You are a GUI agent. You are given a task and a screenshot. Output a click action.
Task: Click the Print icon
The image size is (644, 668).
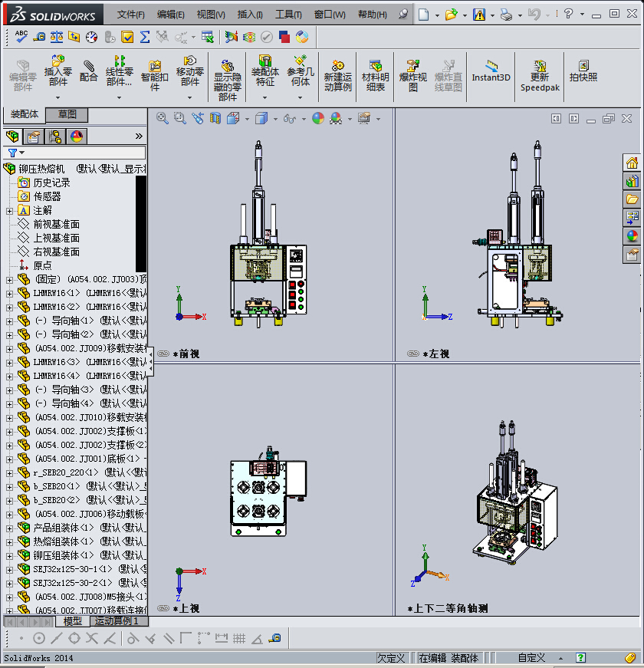click(506, 15)
